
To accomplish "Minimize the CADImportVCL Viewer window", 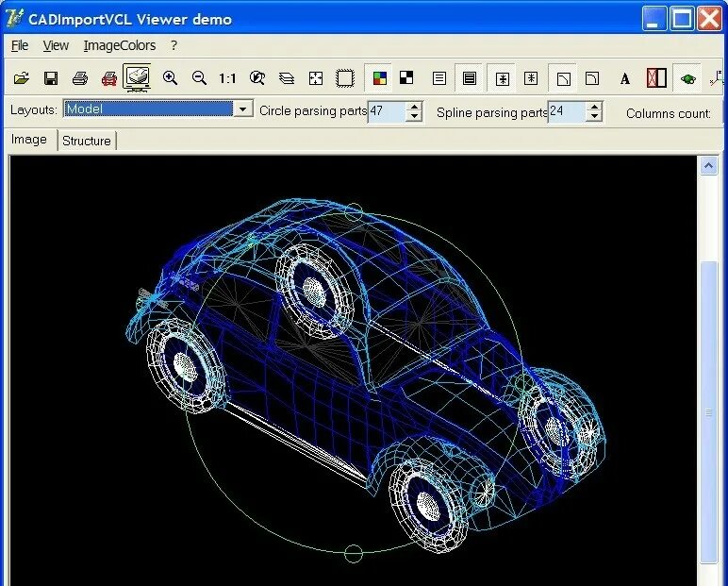I will (x=654, y=19).
